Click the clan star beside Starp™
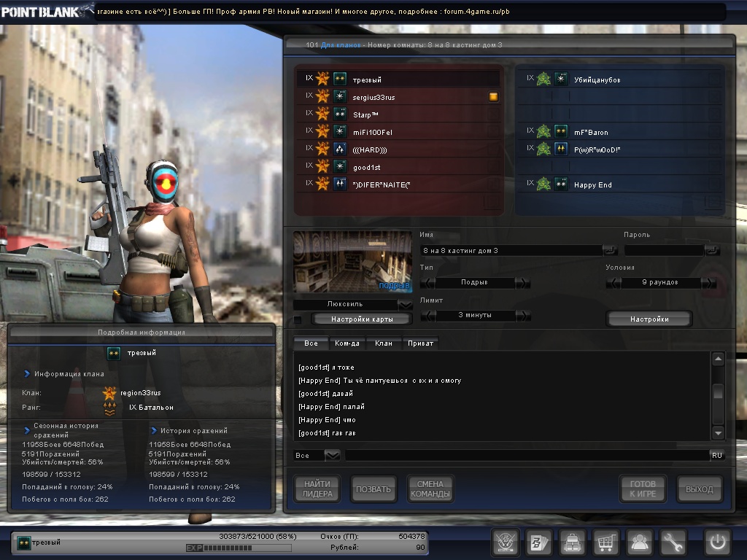The image size is (747, 560). click(322, 114)
